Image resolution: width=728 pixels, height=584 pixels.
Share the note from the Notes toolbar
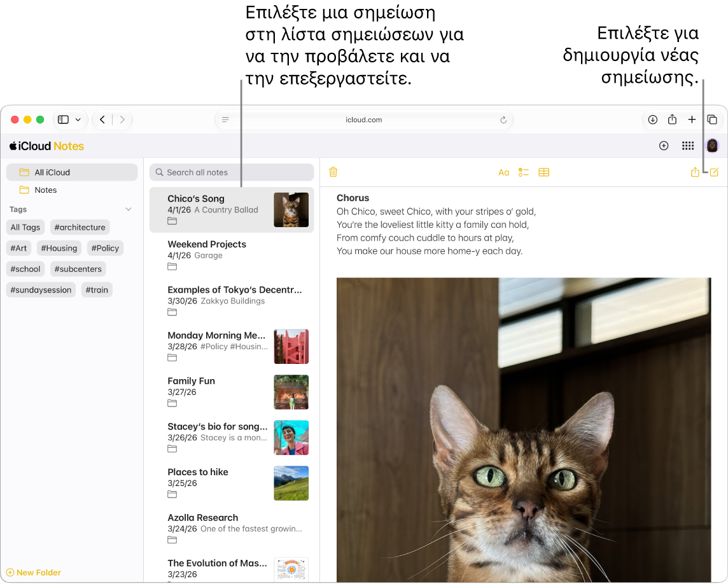pyautogui.click(x=694, y=172)
